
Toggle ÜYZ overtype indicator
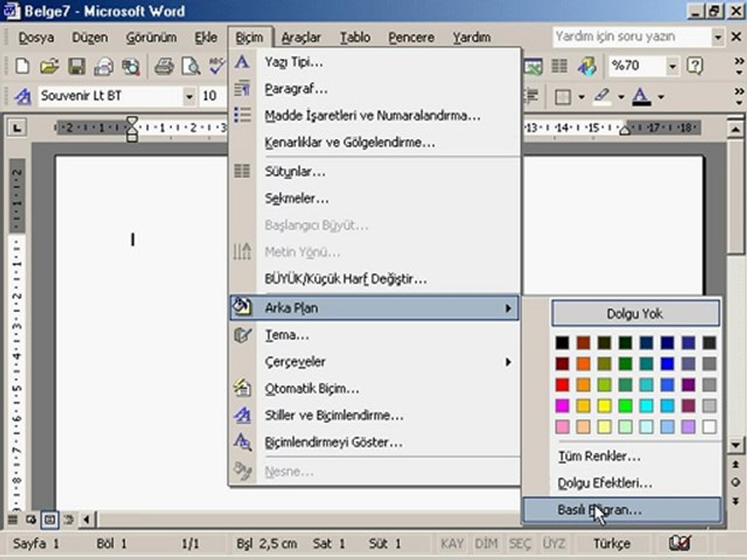tap(554, 544)
